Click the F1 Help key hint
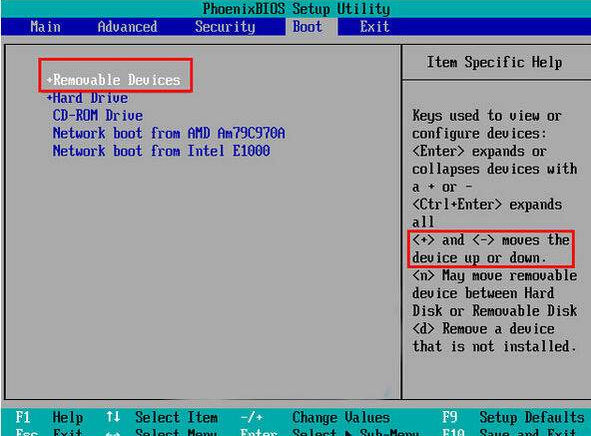 pos(49,418)
